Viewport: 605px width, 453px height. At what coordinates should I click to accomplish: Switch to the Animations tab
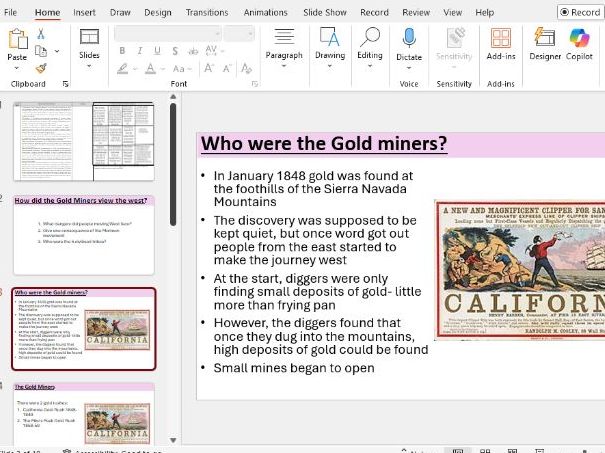pyautogui.click(x=265, y=12)
